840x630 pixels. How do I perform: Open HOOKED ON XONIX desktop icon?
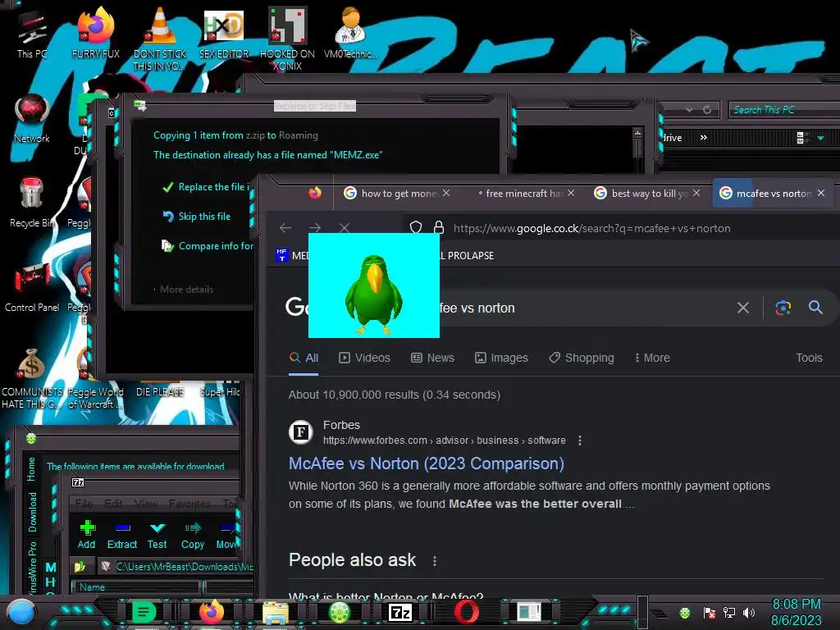pyautogui.click(x=287, y=39)
